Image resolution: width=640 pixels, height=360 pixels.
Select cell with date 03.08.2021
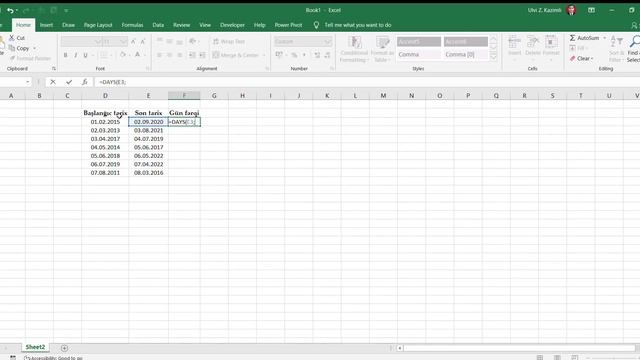(x=149, y=130)
